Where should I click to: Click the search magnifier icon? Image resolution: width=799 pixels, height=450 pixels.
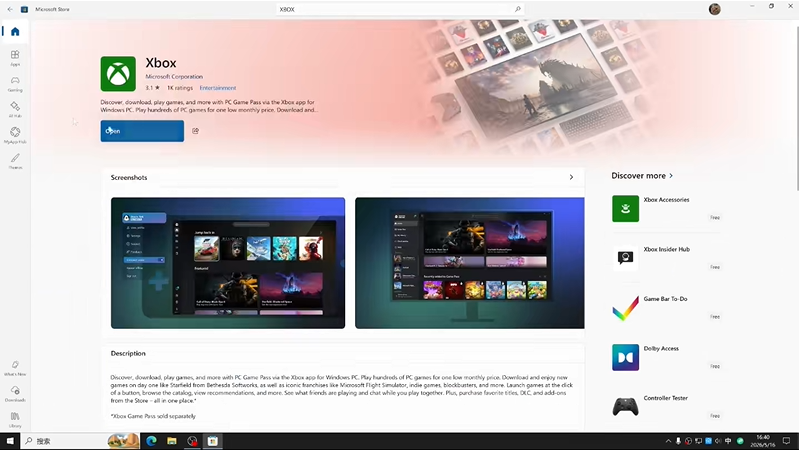[x=517, y=9]
